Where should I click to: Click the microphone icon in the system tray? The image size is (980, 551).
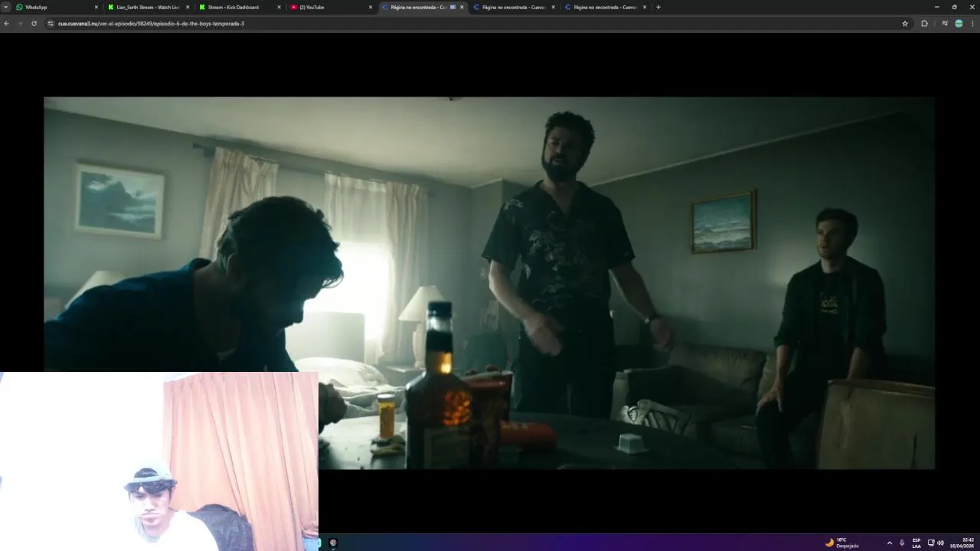[x=902, y=543]
